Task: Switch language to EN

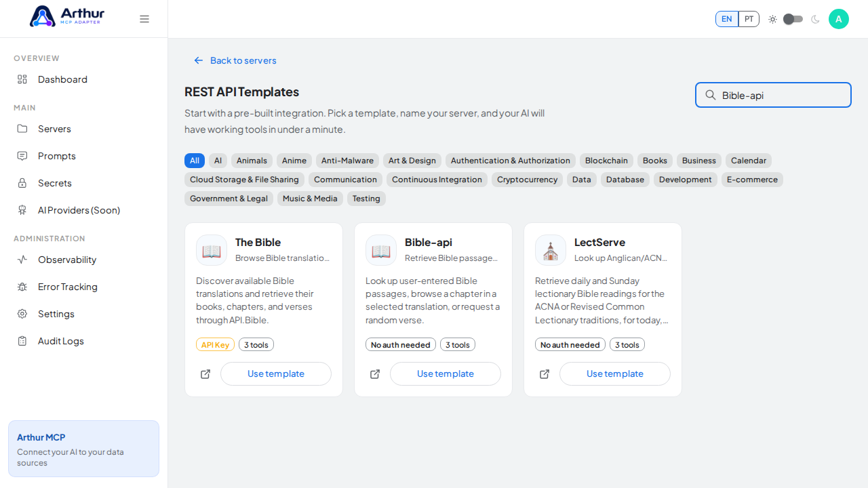Action: tap(727, 19)
